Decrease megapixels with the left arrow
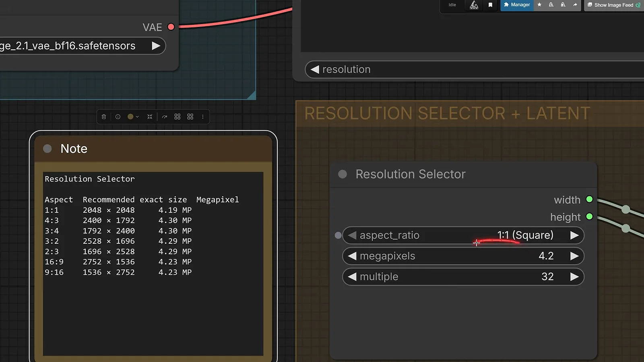Screen dimensions: 644x362 352,256
